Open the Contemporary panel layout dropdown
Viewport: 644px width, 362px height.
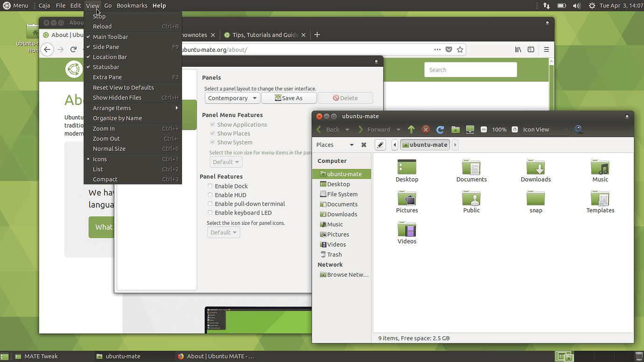coord(232,98)
